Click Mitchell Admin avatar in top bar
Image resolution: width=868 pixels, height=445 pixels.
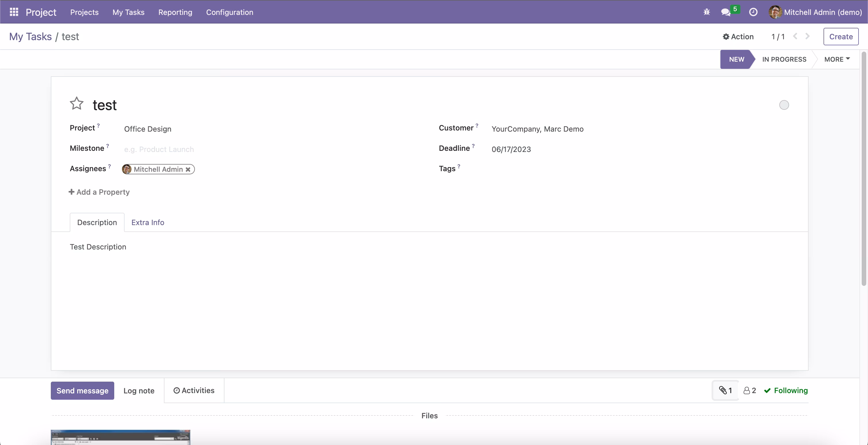click(775, 12)
